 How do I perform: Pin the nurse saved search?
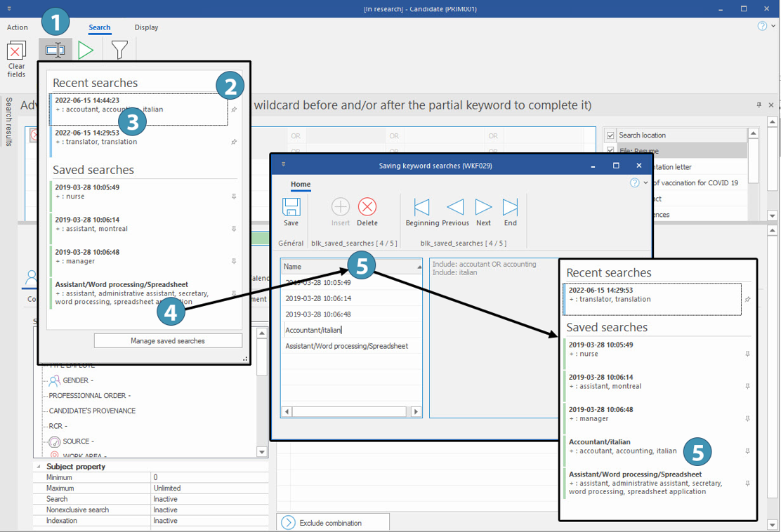[234, 197]
